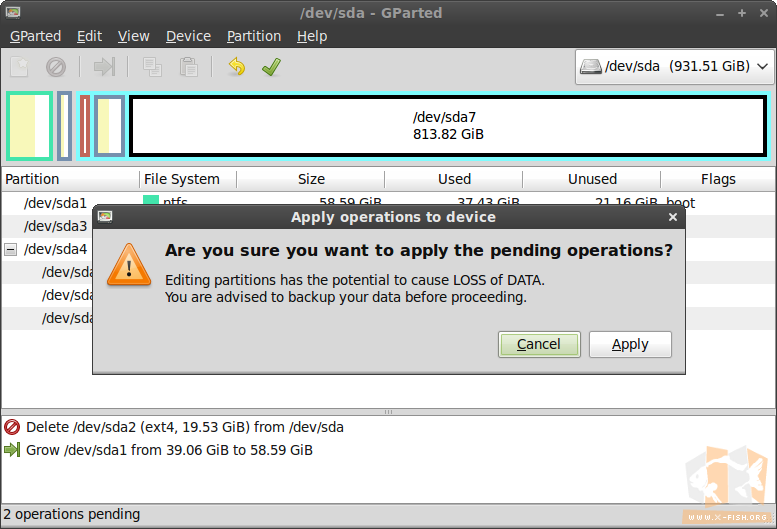Select the Grow /dev/sda1 pending operation
Image resolution: width=777 pixels, height=529 pixels.
pos(169,450)
